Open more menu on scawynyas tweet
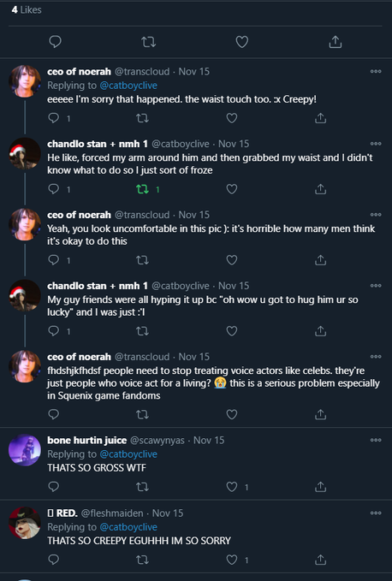This screenshot has height=581, width=392. (x=376, y=440)
